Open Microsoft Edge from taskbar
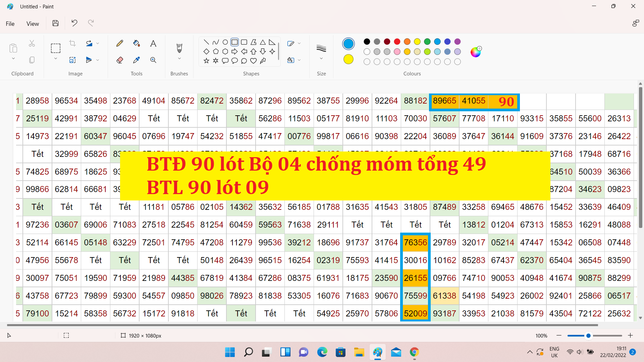This screenshot has height=362, width=644. tap(322, 352)
